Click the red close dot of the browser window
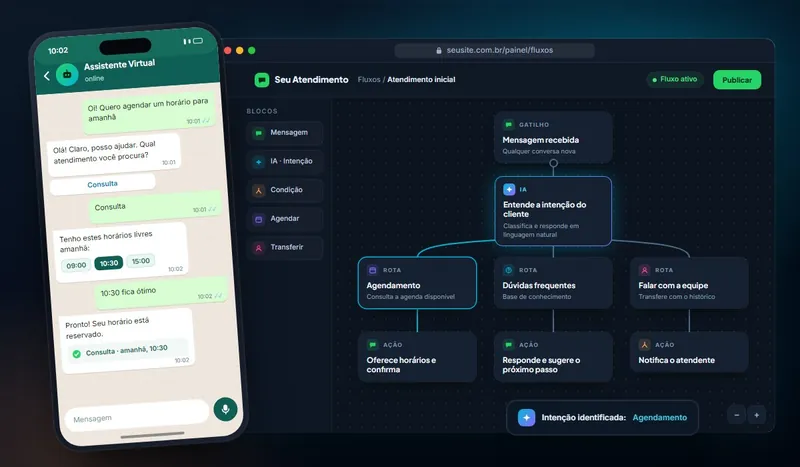The image size is (800, 467). click(228, 51)
